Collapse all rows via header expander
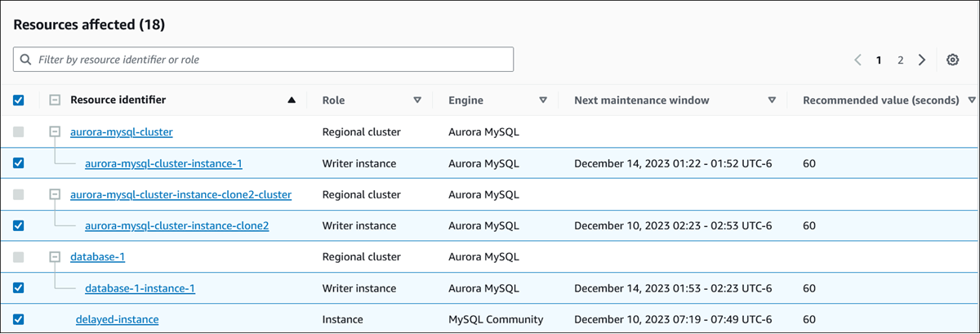Screen dimensions: 980x334 pyautogui.click(x=55, y=100)
